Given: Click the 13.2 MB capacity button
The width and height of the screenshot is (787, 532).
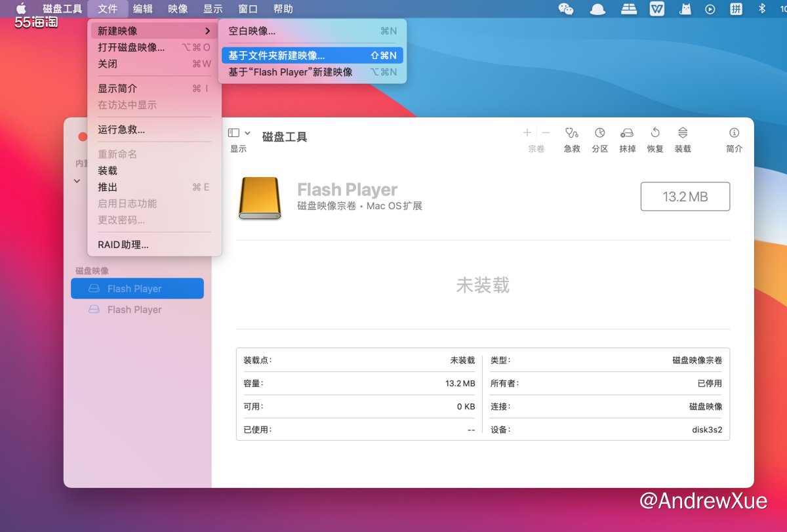Looking at the screenshot, I should click(x=685, y=196).
